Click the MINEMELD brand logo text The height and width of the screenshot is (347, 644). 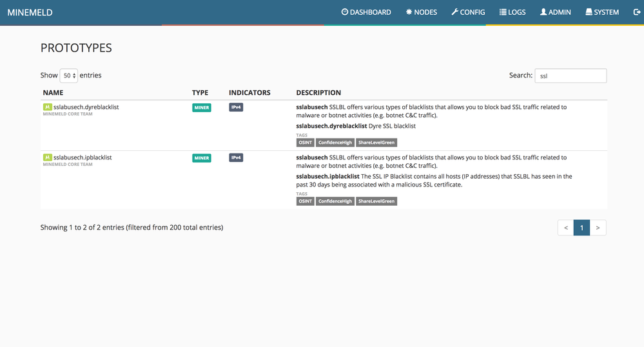[x=30, y=13]
